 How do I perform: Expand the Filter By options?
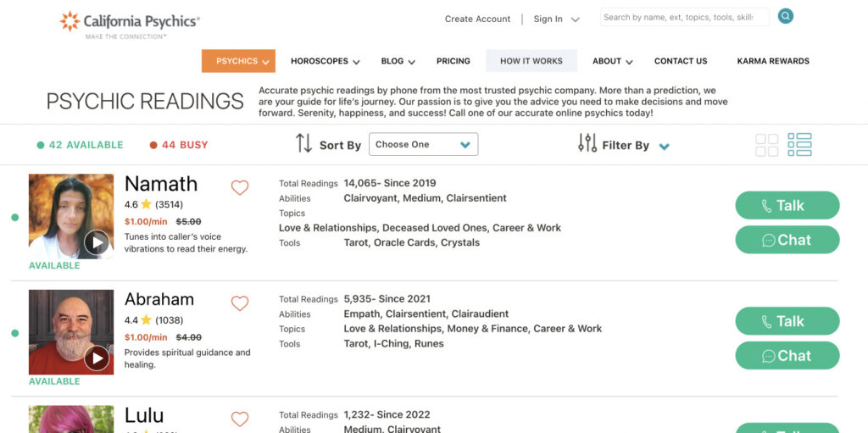tap(665, 147)
